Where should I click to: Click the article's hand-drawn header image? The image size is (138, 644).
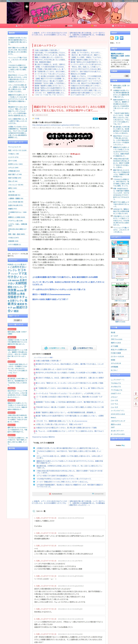click(x=69, y=140)
